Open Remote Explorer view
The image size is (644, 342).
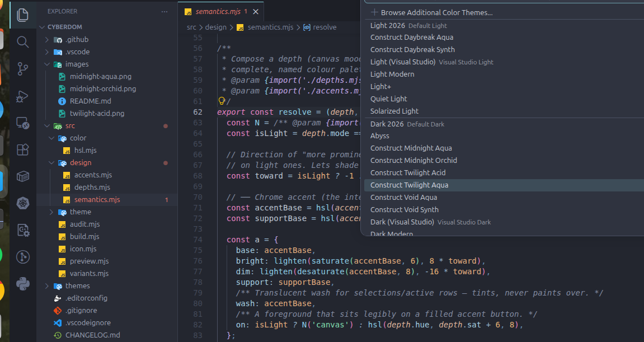pyautogui.click(x=22, y=123)
